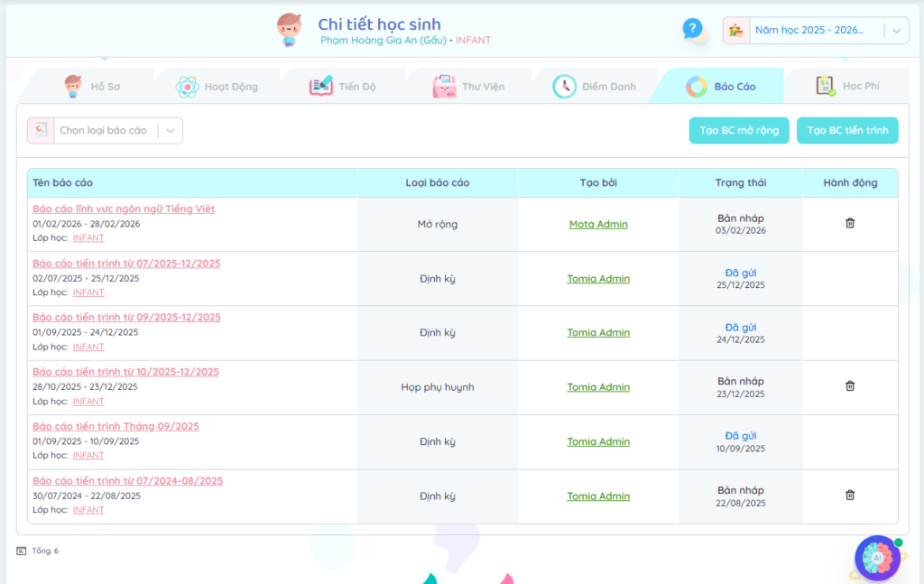Open the Hoạt Động tab
This screenshot has height=584, width=924.
click(x=217, y=87)
